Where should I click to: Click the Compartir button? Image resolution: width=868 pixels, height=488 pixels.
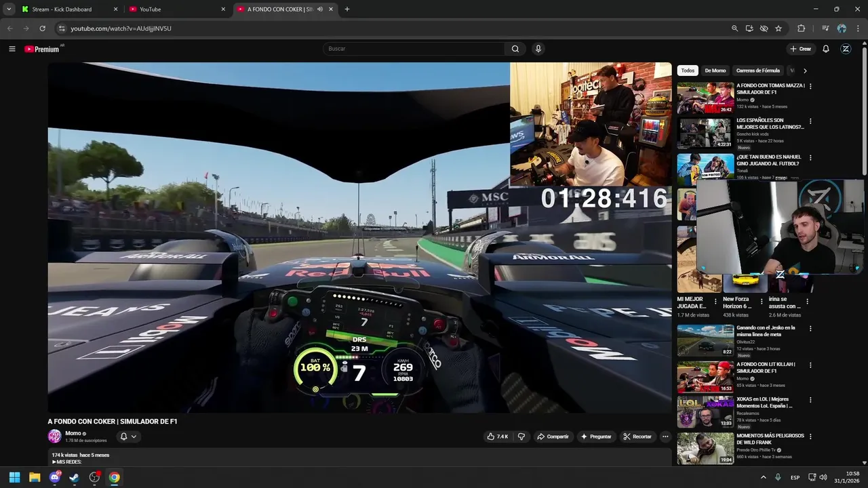coord(553,436)
